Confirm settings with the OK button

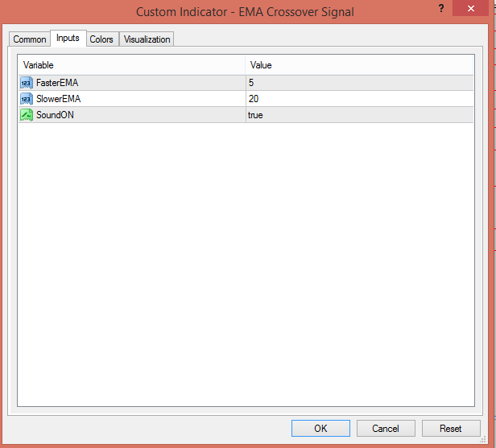(320, 429)
